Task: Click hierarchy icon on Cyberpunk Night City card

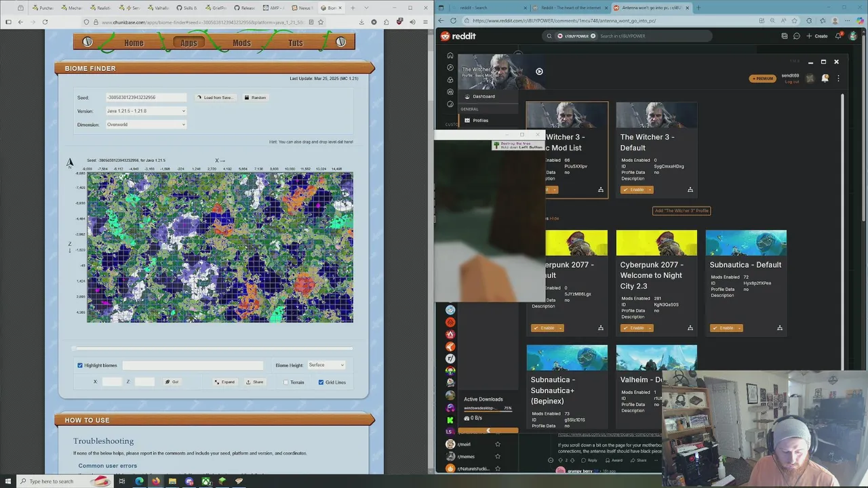Action: (x=690, y=328)
